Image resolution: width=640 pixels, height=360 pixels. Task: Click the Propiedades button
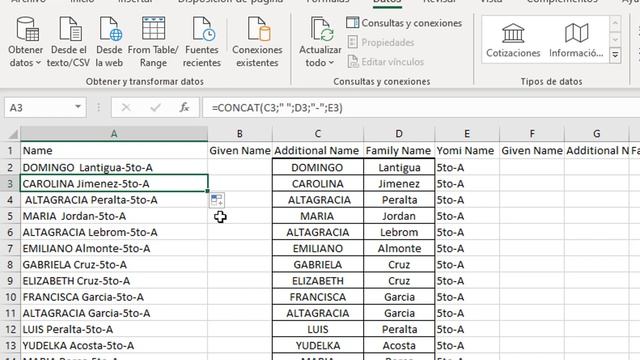click(380, 42)
